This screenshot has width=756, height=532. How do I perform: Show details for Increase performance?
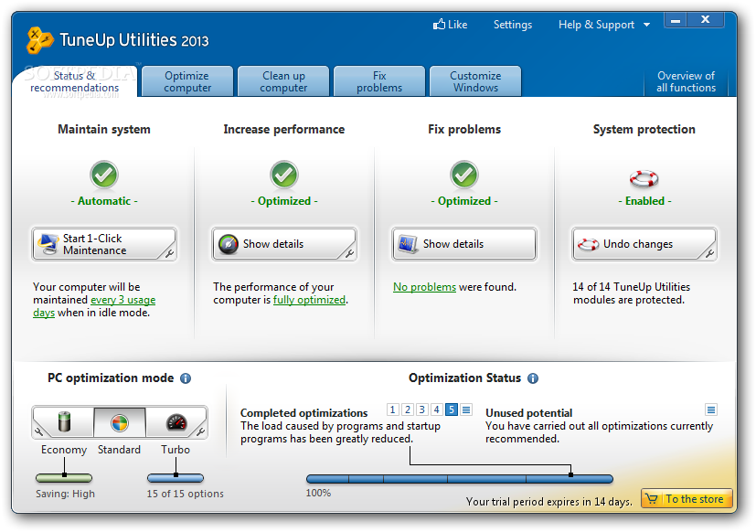[x=284, y=244]
